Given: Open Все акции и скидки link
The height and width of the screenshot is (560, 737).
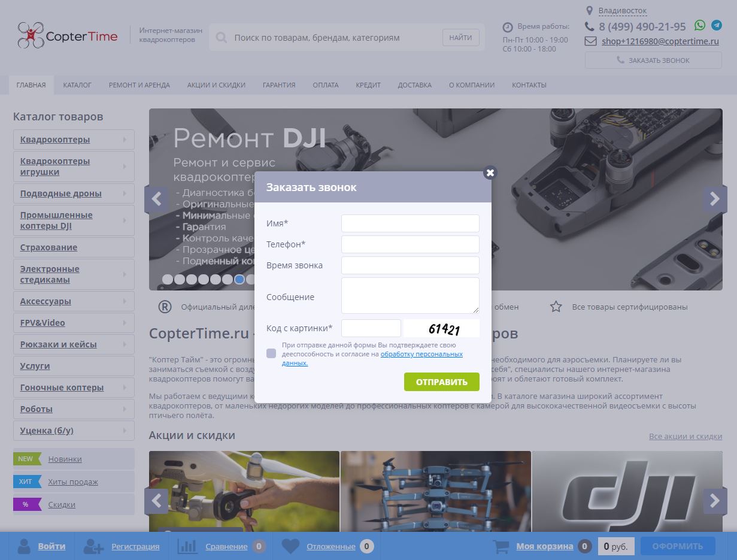Looking at the screenshot, I should pyautogui.click(x=686, y=436).
